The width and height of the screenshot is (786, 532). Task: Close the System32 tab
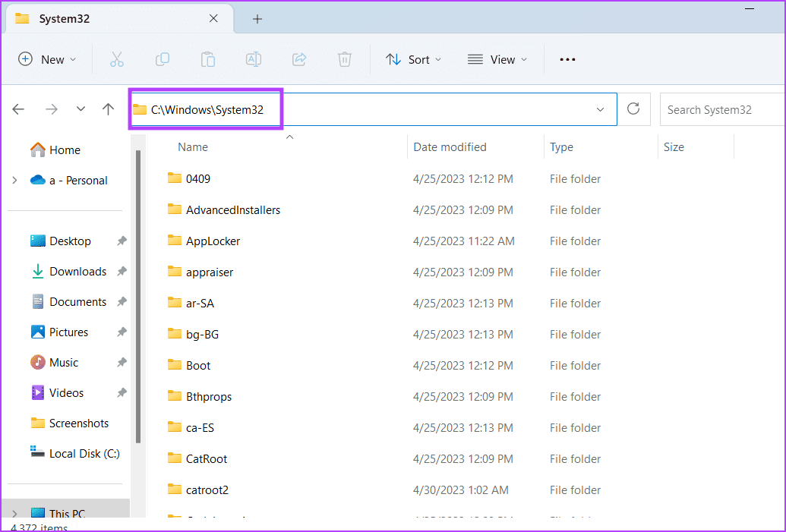tap(213, 18)
